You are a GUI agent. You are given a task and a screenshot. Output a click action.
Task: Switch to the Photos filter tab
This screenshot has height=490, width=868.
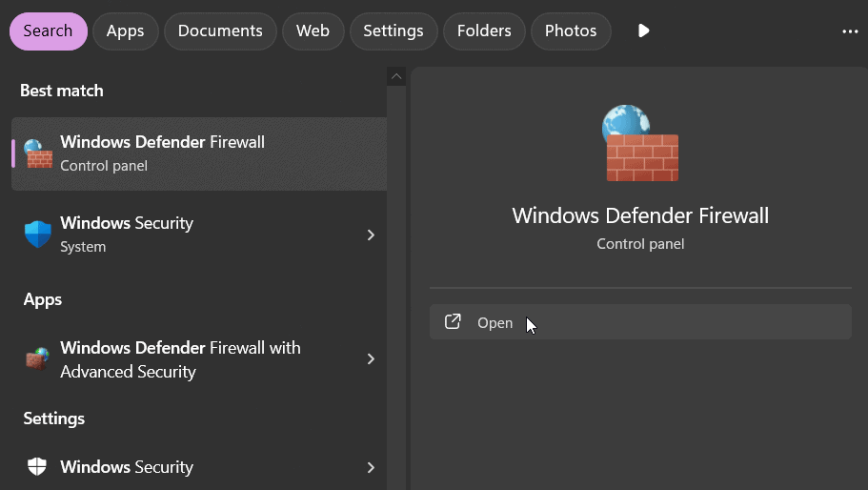[571, 31]
